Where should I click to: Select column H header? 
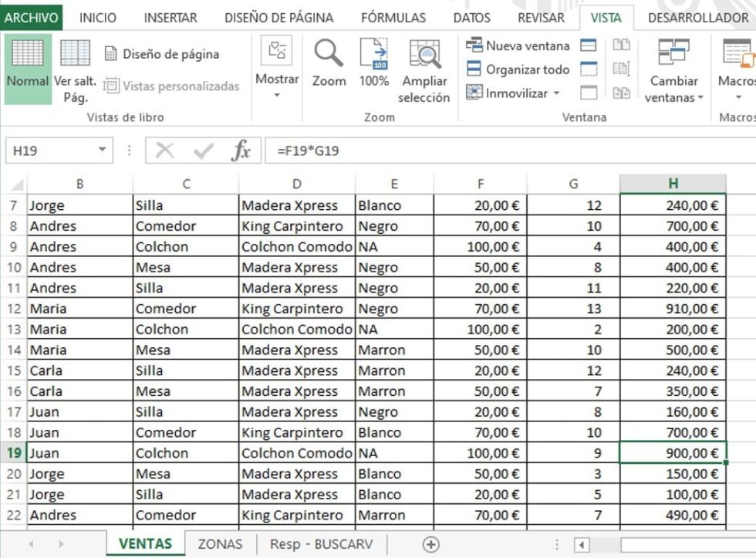pos(673,184)
